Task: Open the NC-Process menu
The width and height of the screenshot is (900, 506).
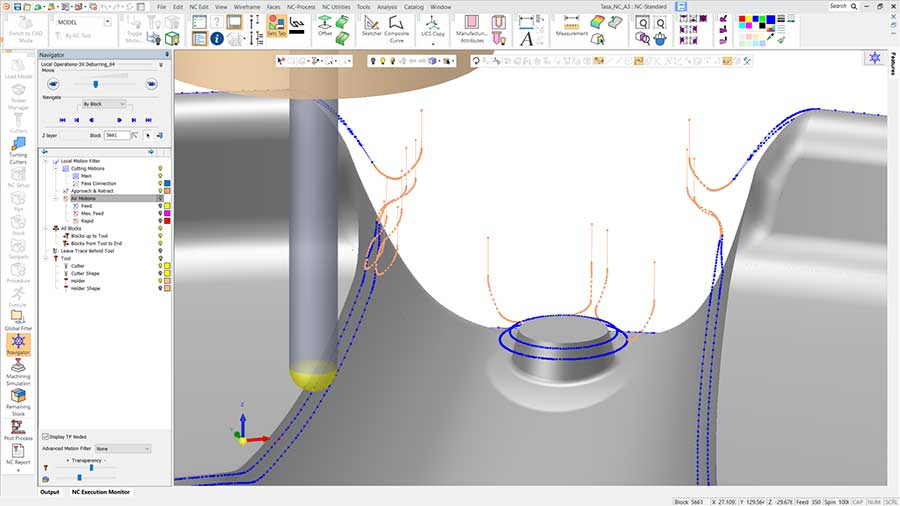Action: coord(302,6)
